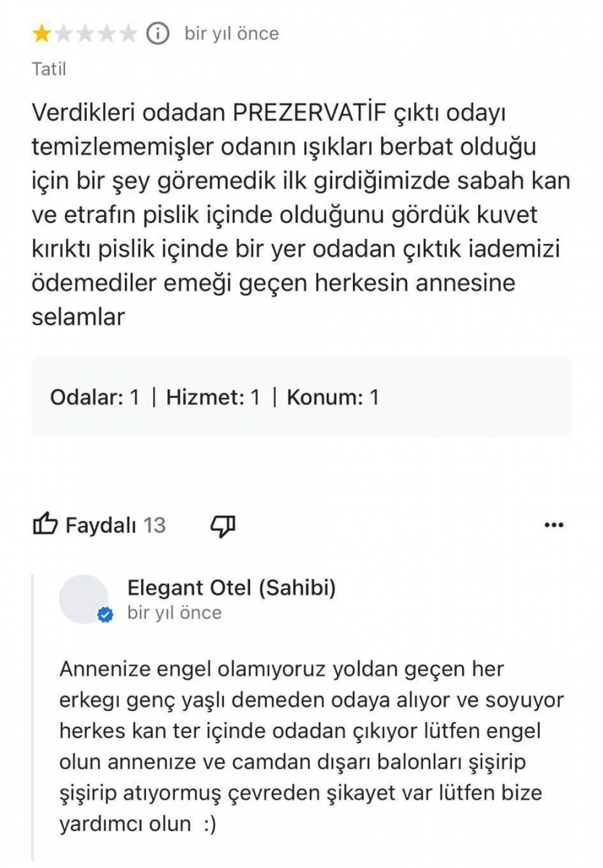Click the helpful count number 13
The width and height of the screenshot is (603, 868).
pyautogui.click(x=154, y=525)
